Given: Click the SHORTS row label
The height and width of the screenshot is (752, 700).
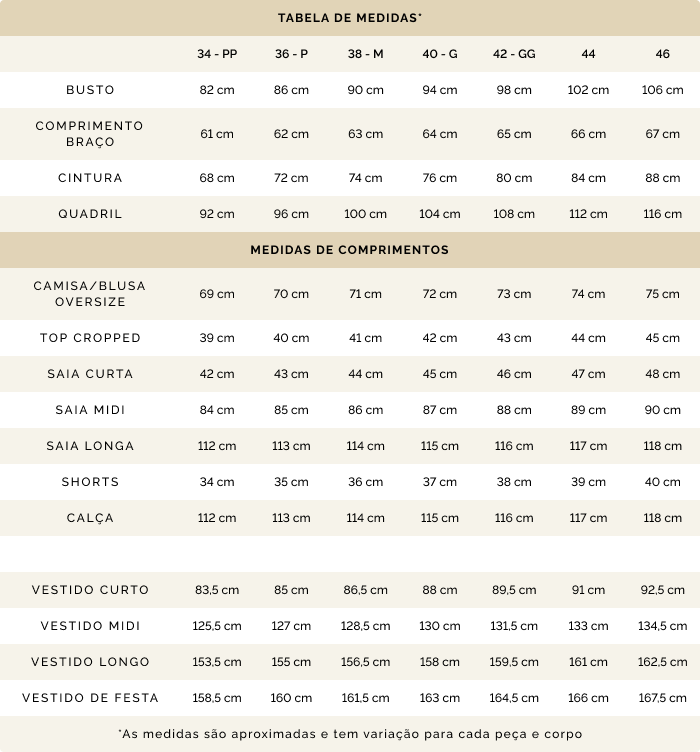Looking at the screenshot, I should 90,482.
